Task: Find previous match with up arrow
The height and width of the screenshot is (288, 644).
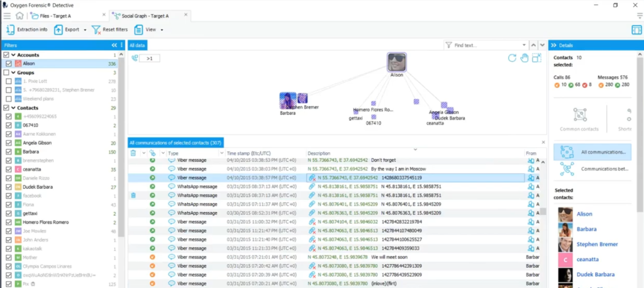Action: (x=533, y=45)
